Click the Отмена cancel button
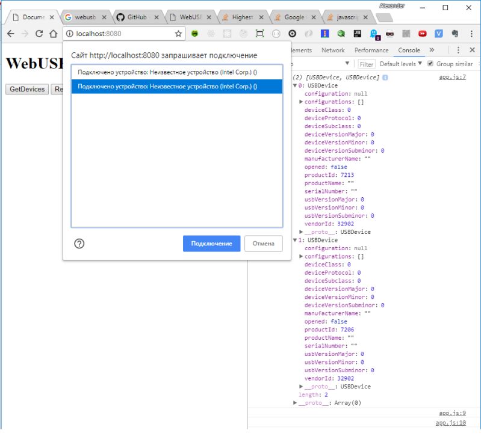The image size is (481, 448). [264, 244]
